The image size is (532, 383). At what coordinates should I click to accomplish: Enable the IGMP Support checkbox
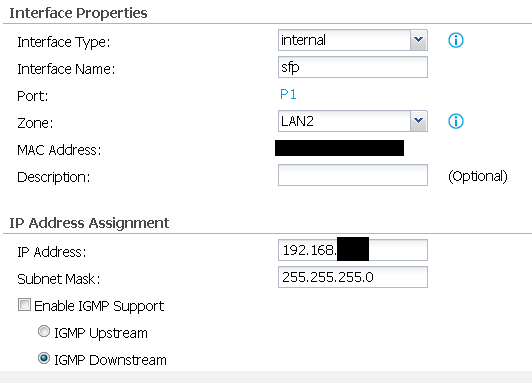[x=24, y=305]
